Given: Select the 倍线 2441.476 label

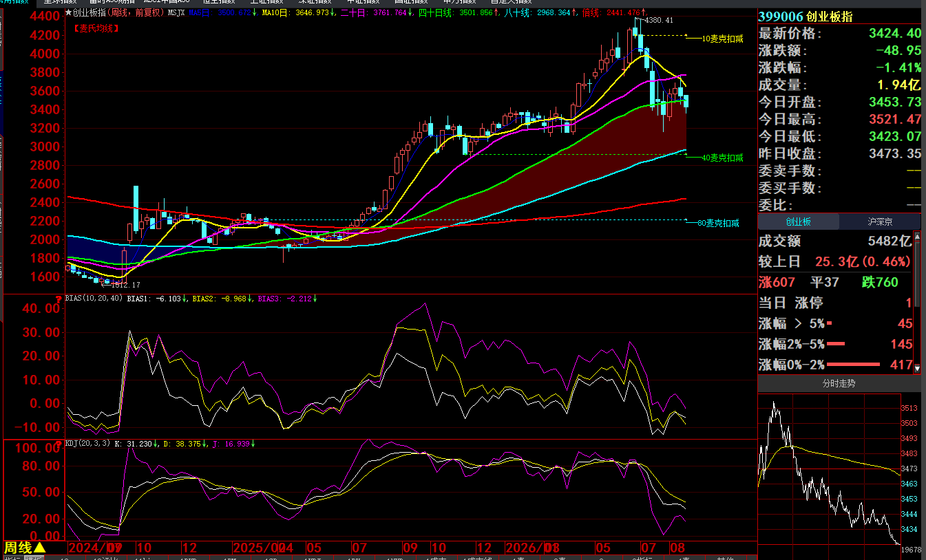Looking at the screenshot, I should click(x=614, y=12).
